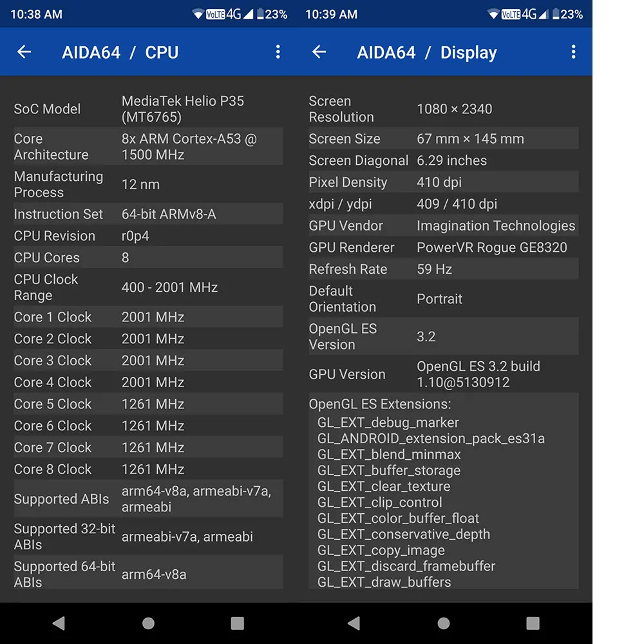Select CPU Revision r0p4 value
The image size is (644, 644).
click(135, 236)
